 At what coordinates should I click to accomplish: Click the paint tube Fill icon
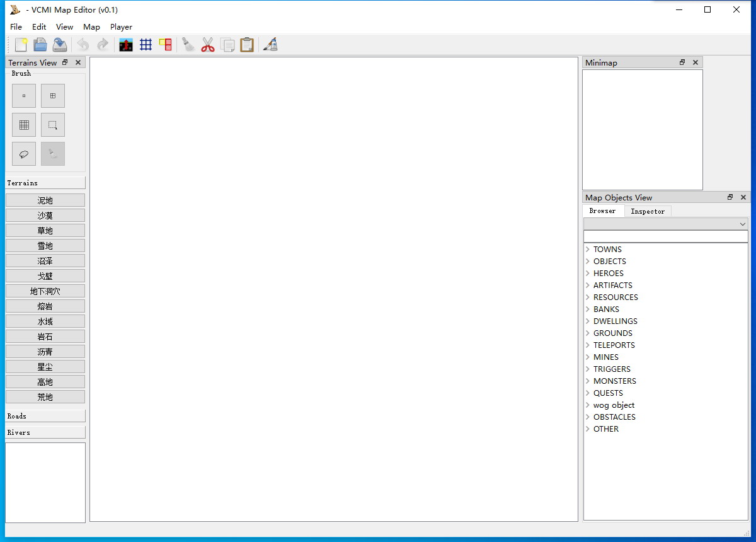coord(270,45)
